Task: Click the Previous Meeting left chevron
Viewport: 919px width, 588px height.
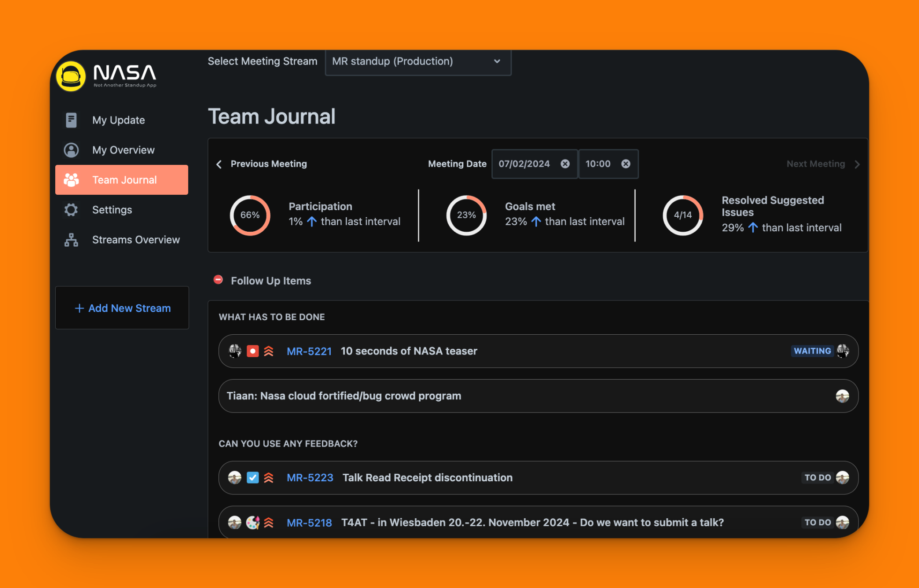Action: pyautogui.click(x=219, y=164)
